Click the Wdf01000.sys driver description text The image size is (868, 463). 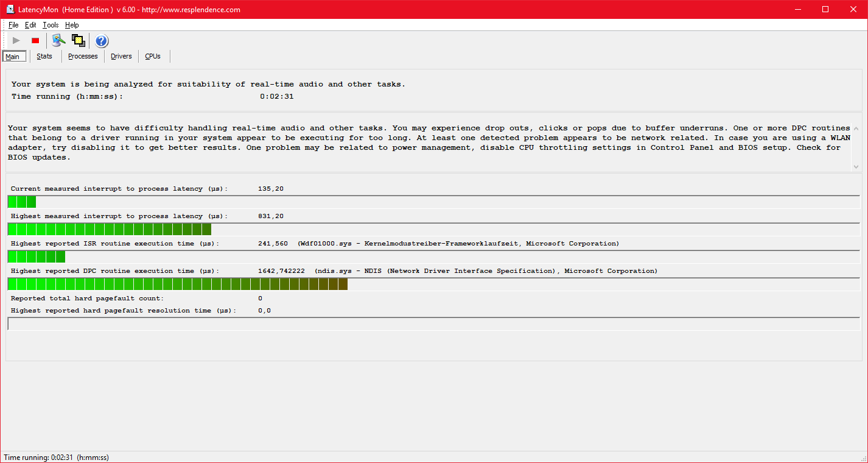coord(458,244)
